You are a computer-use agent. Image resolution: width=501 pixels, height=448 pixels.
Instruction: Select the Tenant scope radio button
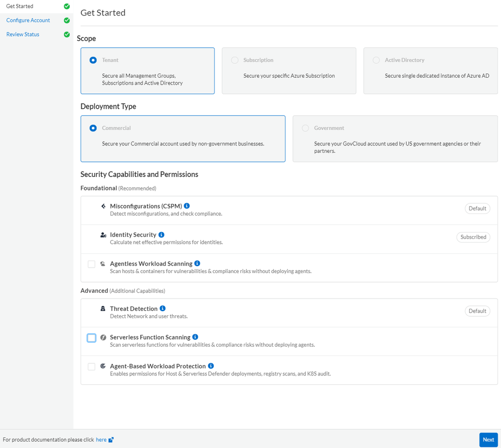point(93,60)
